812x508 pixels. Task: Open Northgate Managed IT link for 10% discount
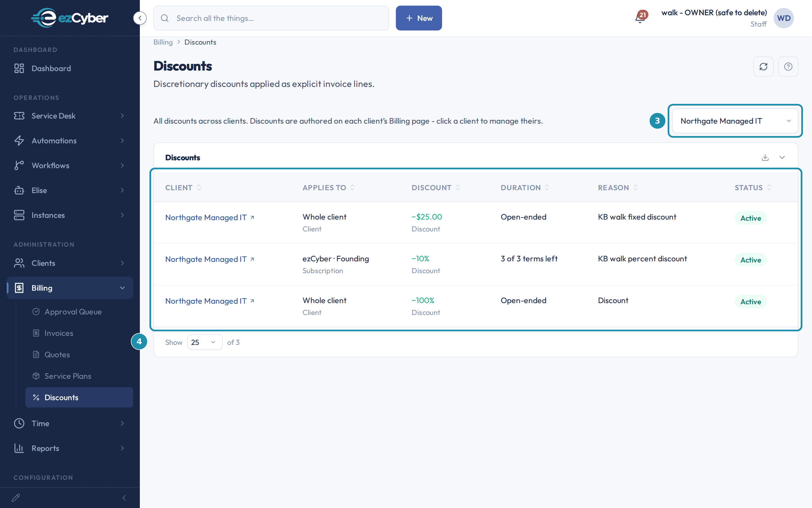point(206,259)
